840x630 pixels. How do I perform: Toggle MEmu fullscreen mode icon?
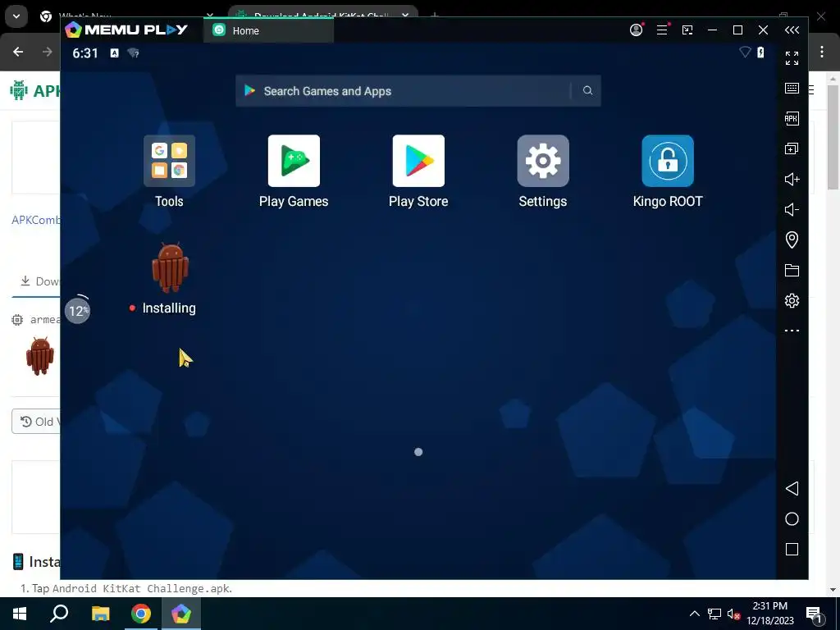coord(792,58)
